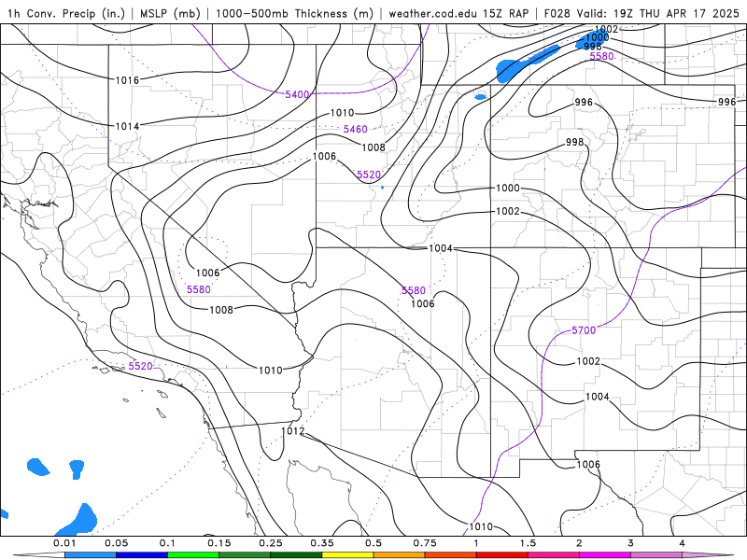Click the yellow legend color swatch
The height and width of the screenshot is (560, 747).
347,555
